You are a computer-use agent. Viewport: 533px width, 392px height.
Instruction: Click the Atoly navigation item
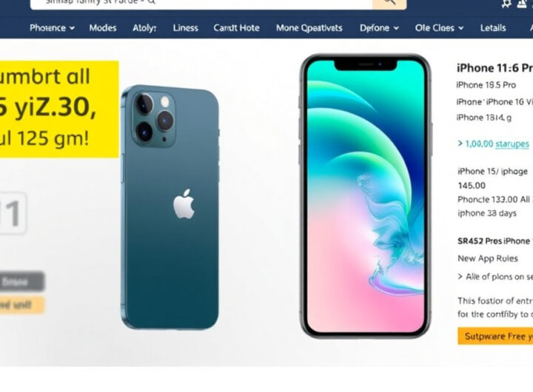point(144,28)
